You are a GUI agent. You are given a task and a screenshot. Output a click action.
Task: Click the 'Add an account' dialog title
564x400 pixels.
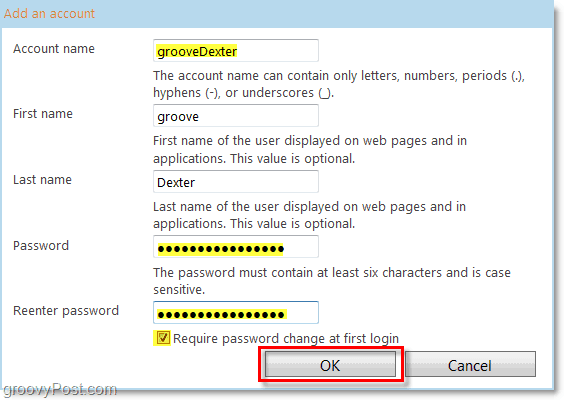pyautogui.click(x=49, y=14)
